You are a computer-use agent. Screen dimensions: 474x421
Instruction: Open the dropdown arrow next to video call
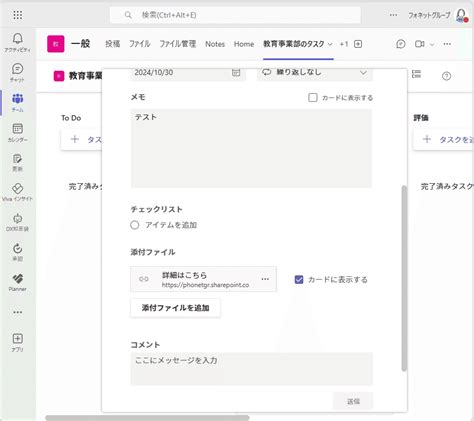[432, 44]
